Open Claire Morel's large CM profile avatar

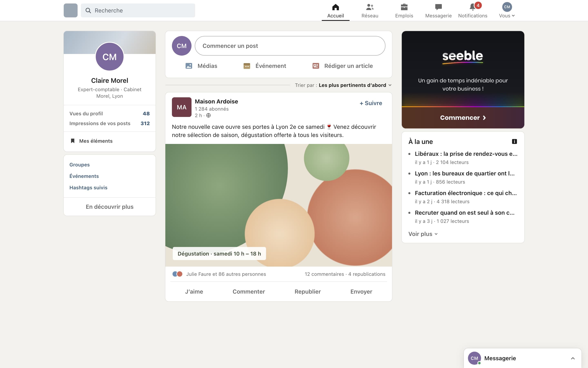pyautogui.click(x=110, y=57)
